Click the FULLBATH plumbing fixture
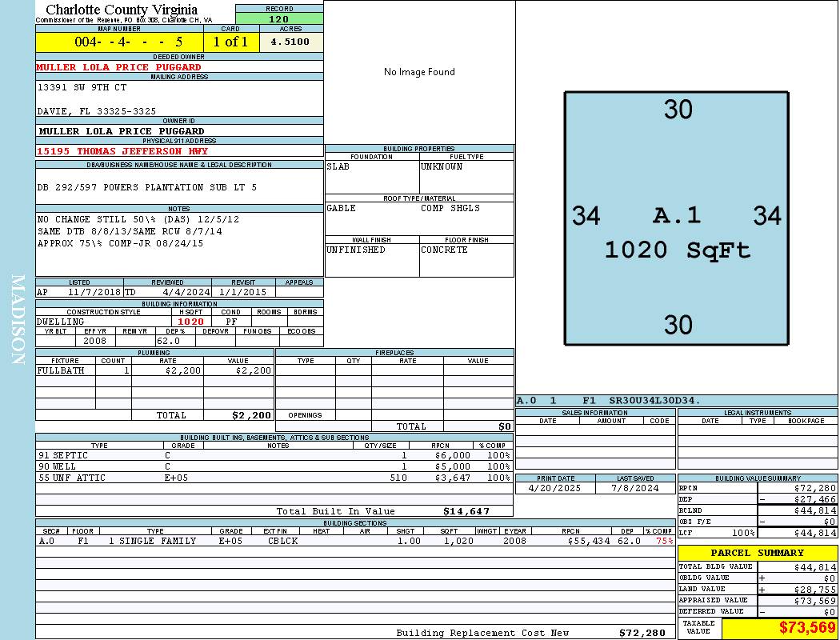Image resolution: width=840 pixels, height=640 pixels. 61,370
